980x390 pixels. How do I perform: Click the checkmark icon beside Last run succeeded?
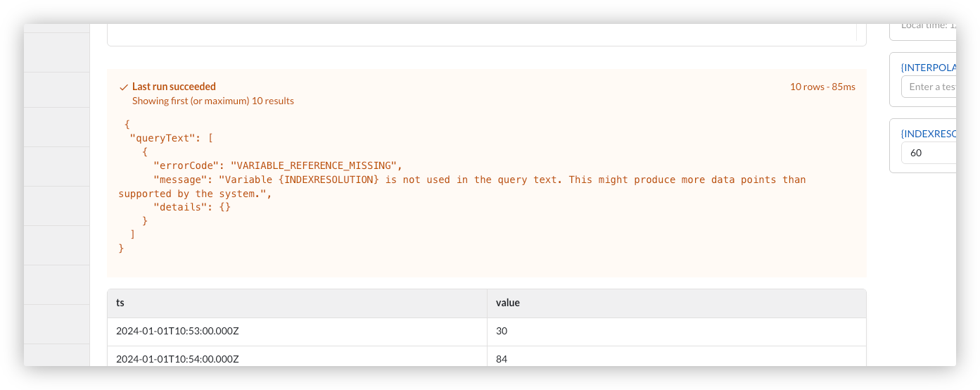click(x=124, y=87)
